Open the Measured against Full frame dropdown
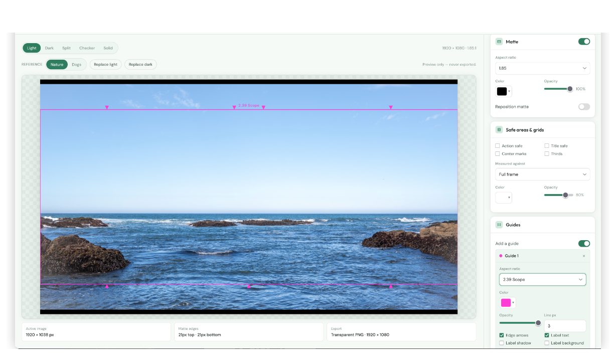The width and height of the screenshot is (616, 364). (x=542, y=174)
